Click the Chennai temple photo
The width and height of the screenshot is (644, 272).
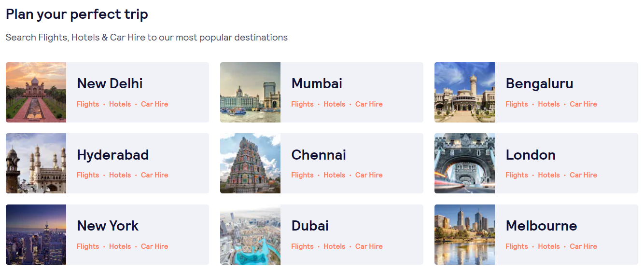coord(250,163)
